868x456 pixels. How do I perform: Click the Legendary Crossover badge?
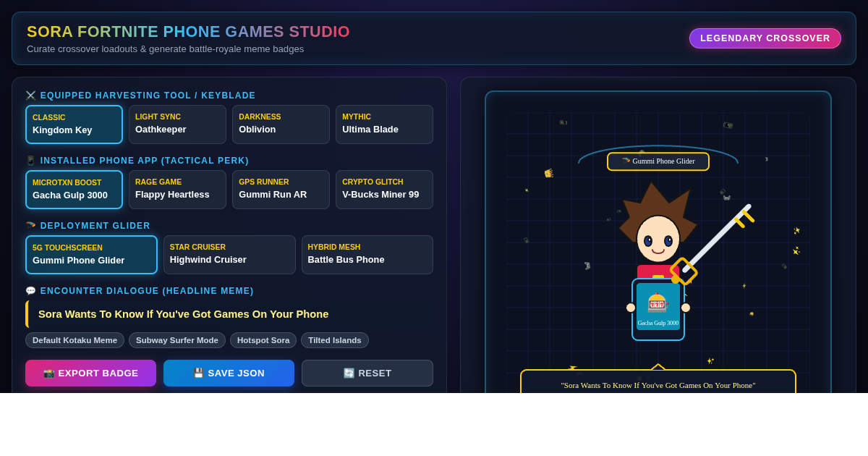765,38
